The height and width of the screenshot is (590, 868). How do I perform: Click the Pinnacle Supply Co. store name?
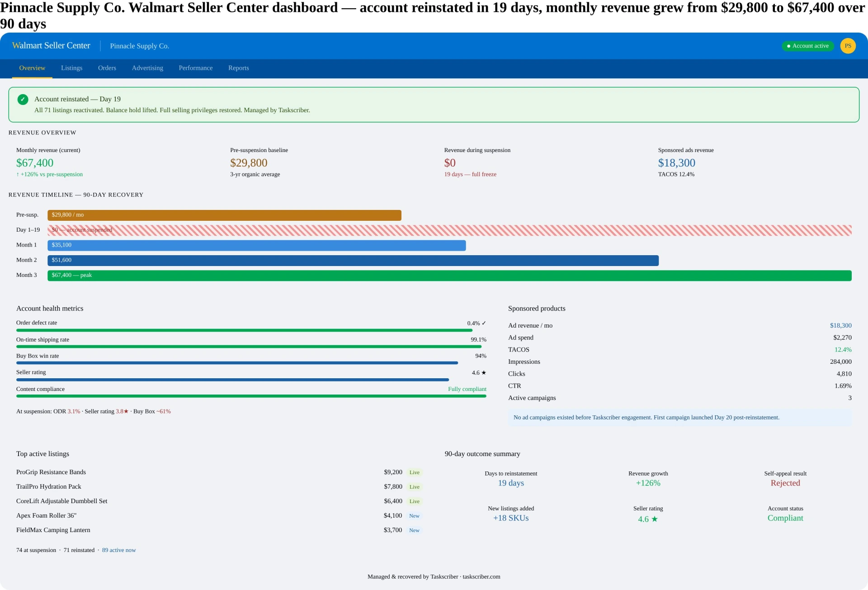(x=140, y=46)
